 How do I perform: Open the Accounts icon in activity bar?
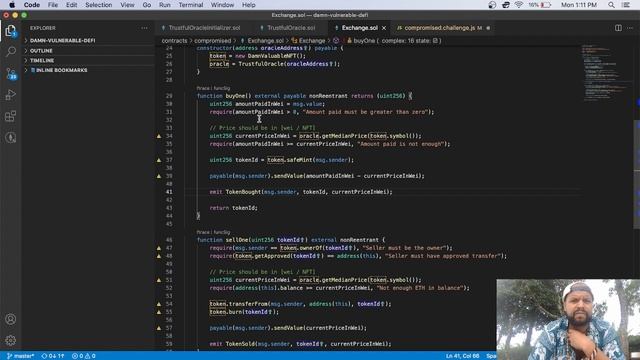pos(11,319)
